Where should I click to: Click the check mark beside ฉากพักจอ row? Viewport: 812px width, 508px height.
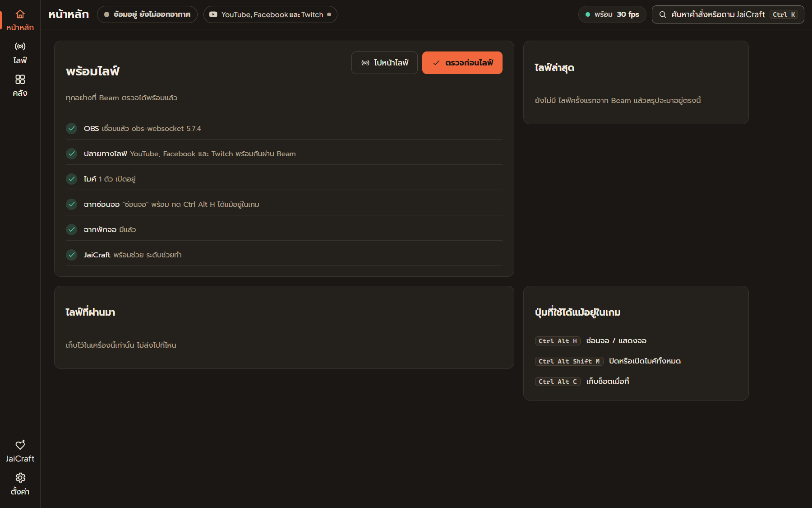[x=72, y=230]
